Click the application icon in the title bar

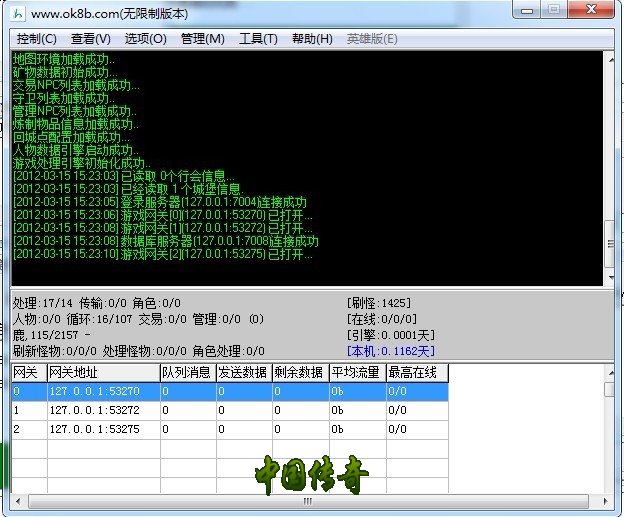(19, 14)
